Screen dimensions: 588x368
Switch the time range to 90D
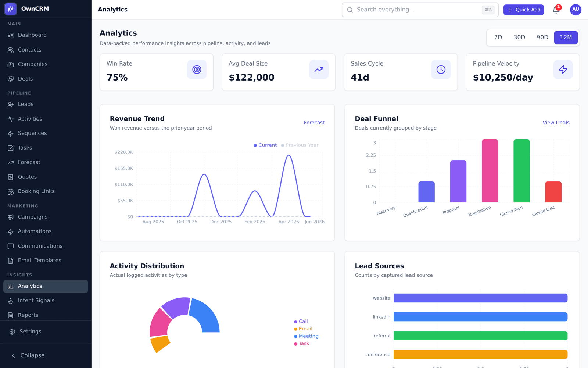(542, 37)
